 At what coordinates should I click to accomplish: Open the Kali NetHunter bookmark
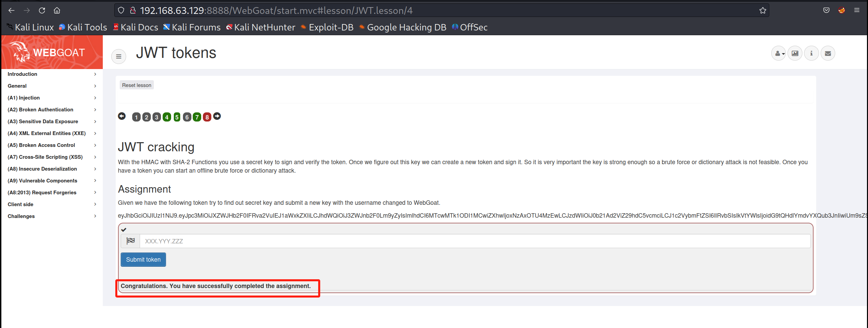pyautogui.click(x=260, y=27)
